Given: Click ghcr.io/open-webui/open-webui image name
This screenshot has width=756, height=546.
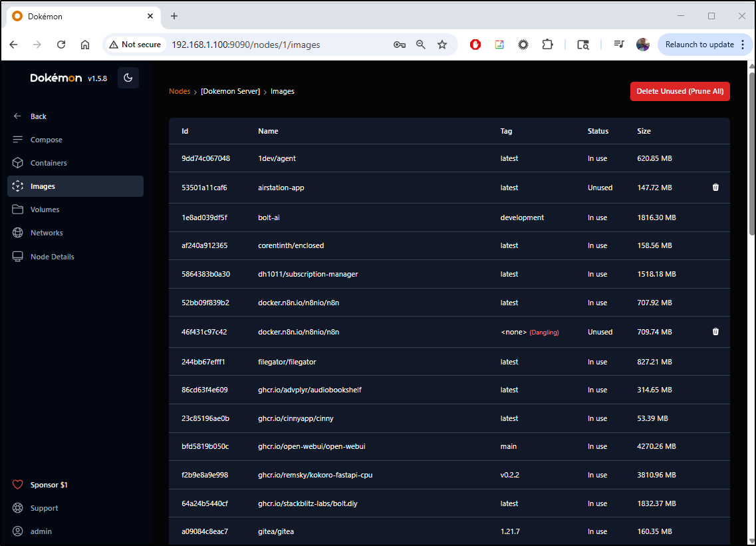Looking at the screenshot, I should click(311, 446).
